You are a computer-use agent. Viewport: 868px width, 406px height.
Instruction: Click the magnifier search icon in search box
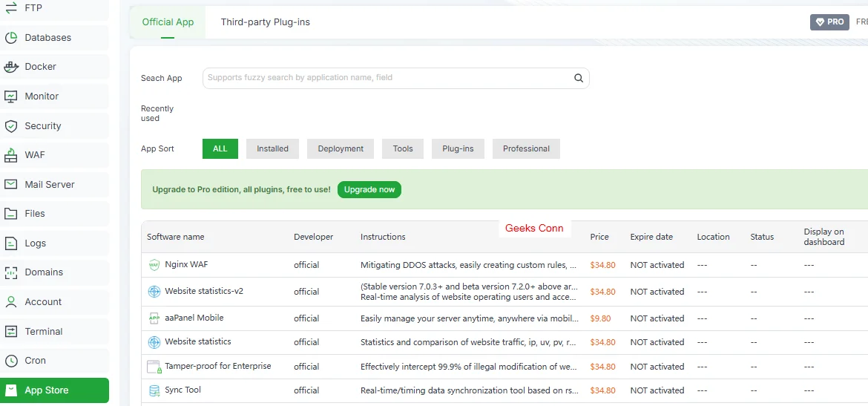[x=579, y=78]
